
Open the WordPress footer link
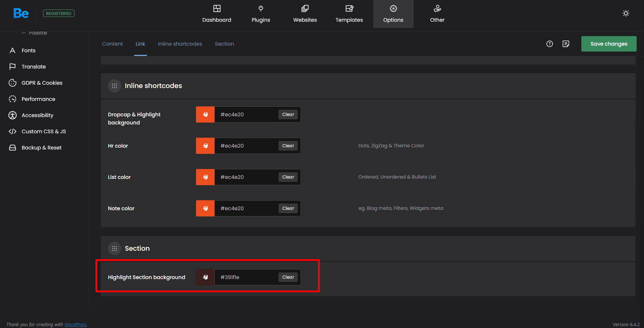pos(75,324)
